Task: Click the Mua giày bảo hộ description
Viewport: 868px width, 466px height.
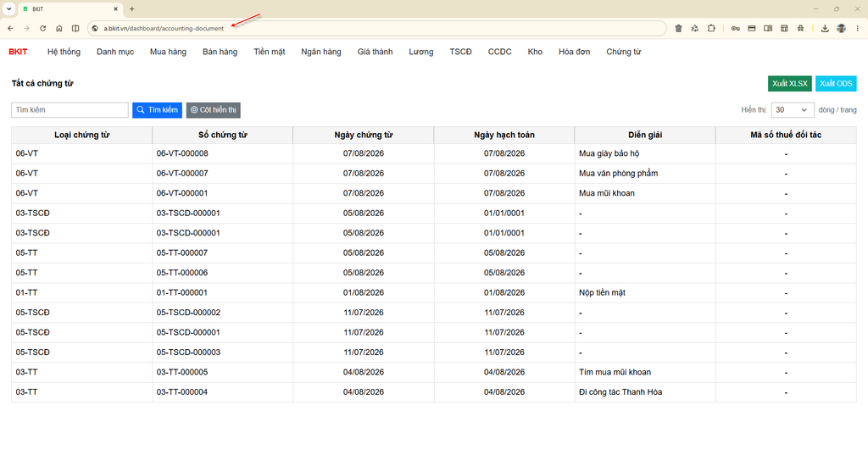Action: tap(609, 153)
